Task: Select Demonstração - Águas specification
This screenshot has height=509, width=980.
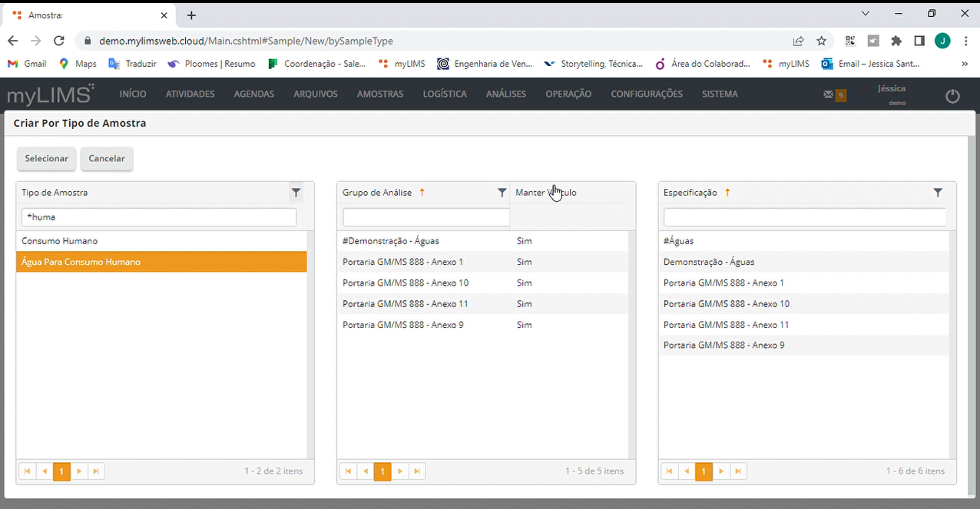Action: [803, 262]
